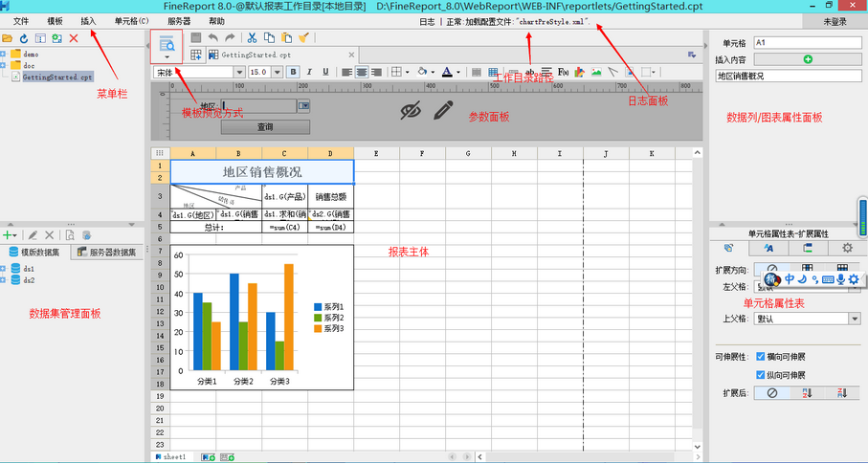The height and width of the screenshot is (464, 868).
Task: Click cell name field A1
Action: click(x=808, y=43)
